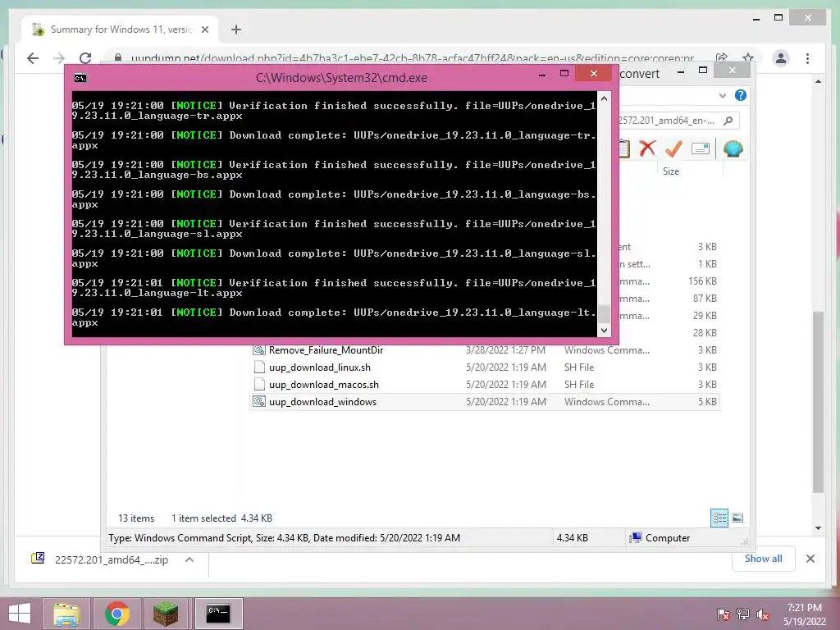Open Google Chrome from the taskbar
The width and height of the screenshot is (840, 630).
click(116, 614)
